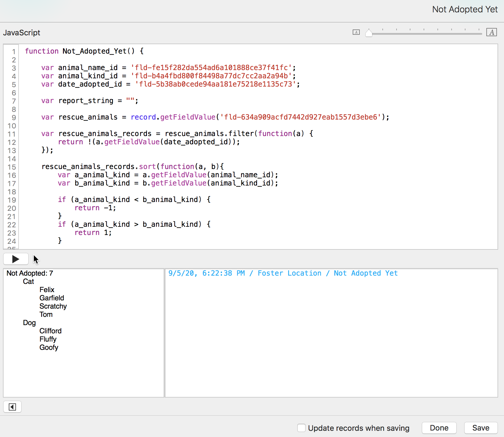The image size is (504, 437).
Task: Click the small font size icon
Action: point(356,32)
